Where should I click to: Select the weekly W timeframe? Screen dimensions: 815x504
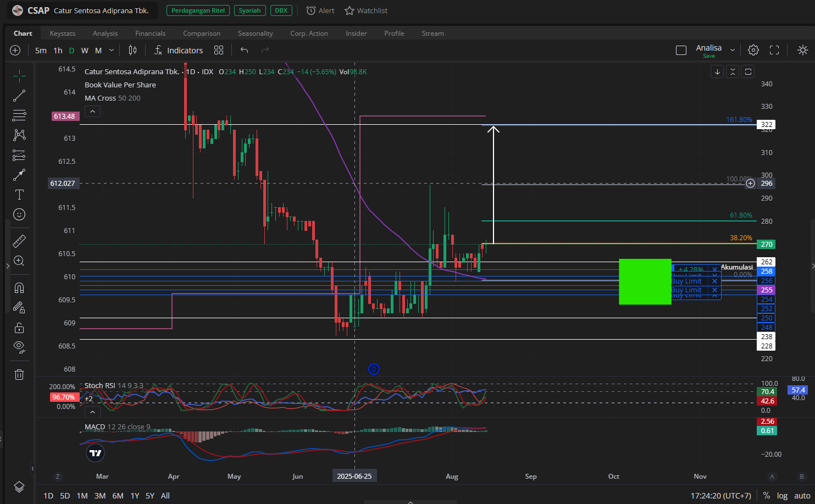85,50
